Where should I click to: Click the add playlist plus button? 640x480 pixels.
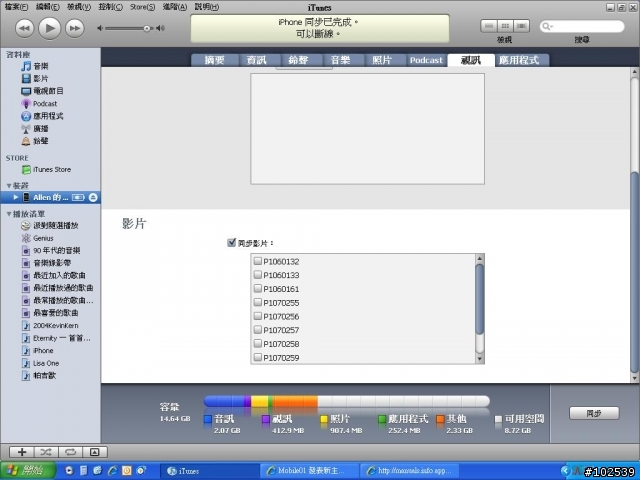click(22, 452)
